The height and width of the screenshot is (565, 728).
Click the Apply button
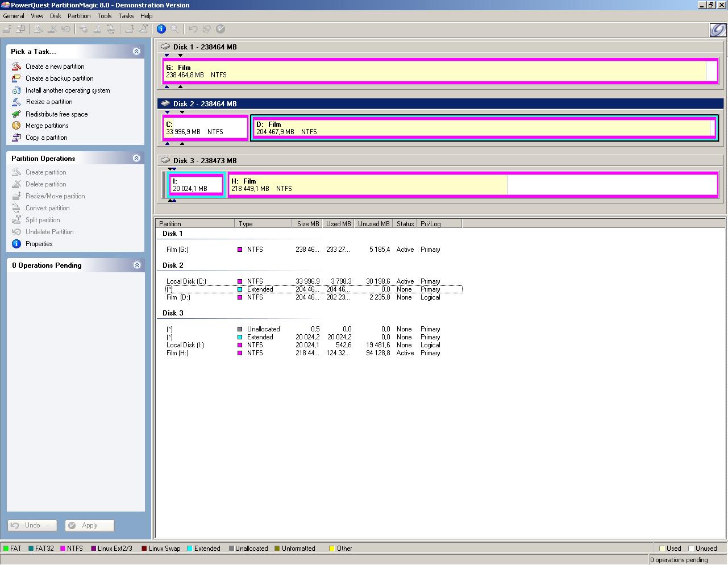point(90,525)
